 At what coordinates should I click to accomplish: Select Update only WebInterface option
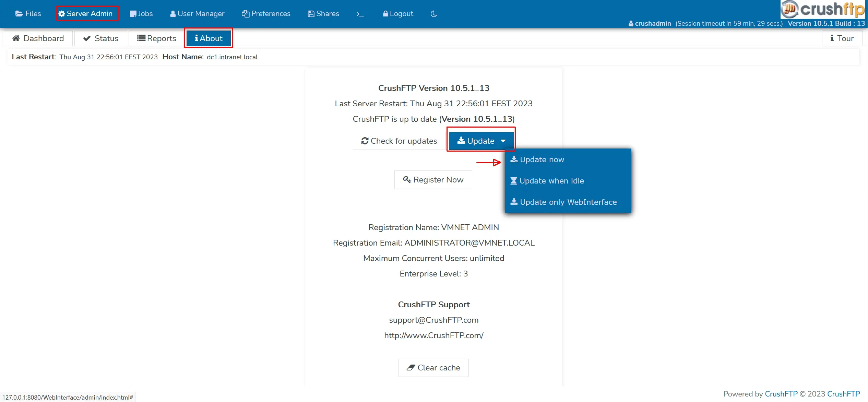coord(568,202)
